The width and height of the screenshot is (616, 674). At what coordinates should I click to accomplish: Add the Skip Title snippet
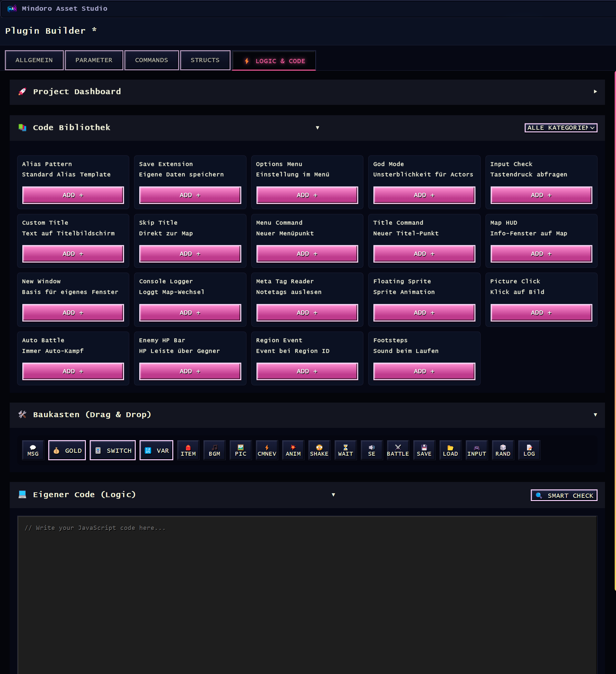coord(190,254)
